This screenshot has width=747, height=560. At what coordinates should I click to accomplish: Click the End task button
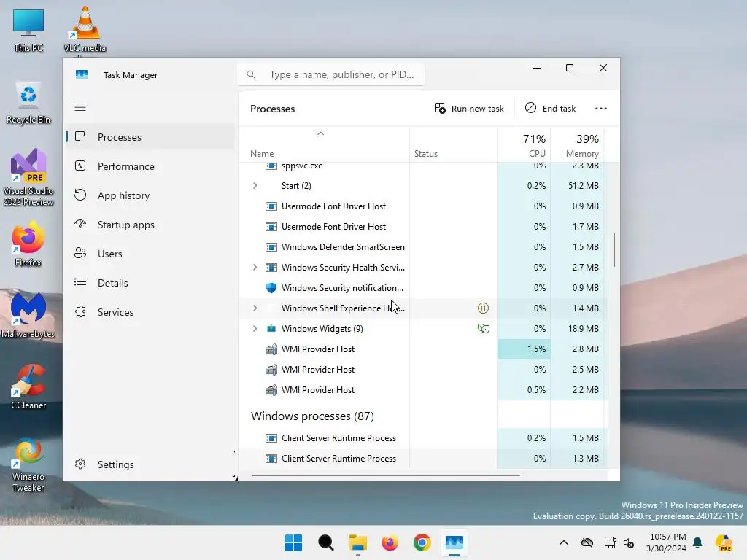click(x=550, y=109)
